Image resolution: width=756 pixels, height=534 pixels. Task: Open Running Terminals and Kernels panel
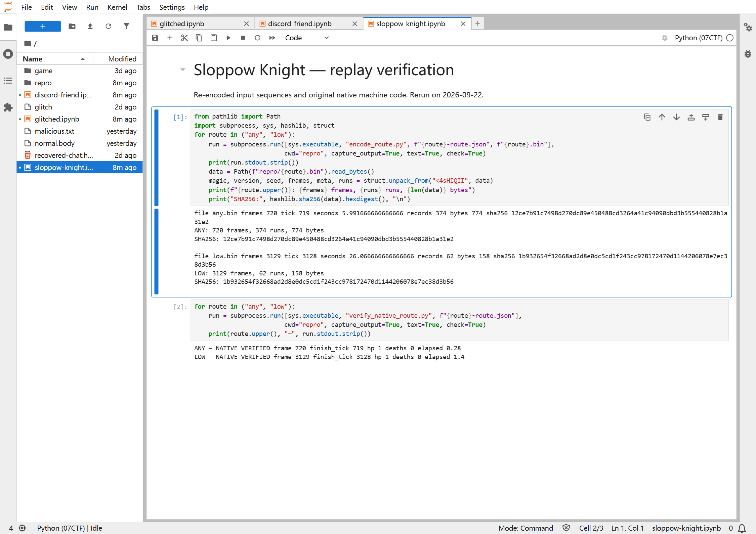click(8, 54)
